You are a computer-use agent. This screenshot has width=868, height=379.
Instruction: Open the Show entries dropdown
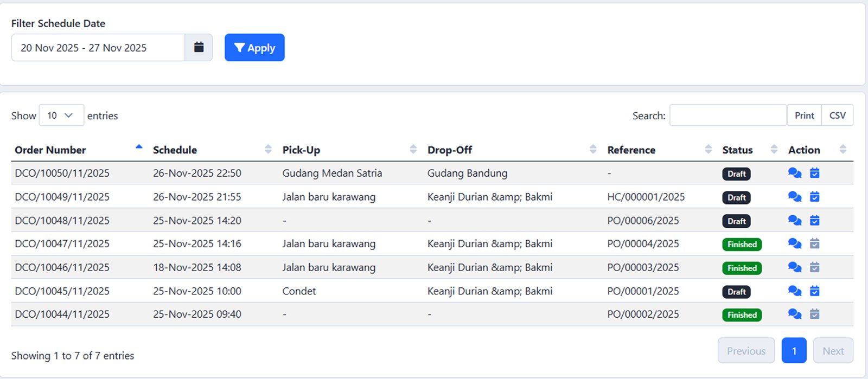pyautogui.click(x=61, y=115)
